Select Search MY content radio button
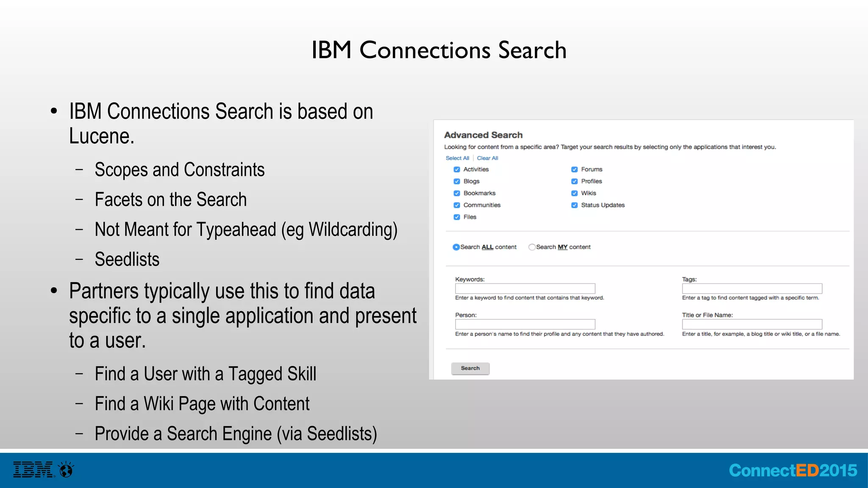Screen dimensions: 868x488 [x=532, y=247]
